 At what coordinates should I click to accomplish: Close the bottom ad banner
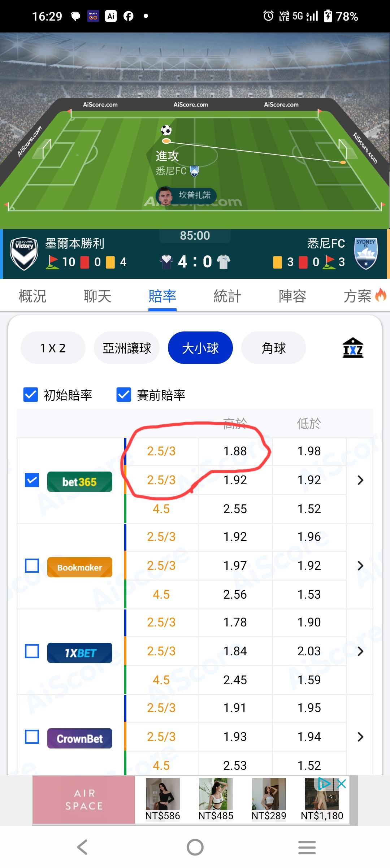(x=342, y=784)
